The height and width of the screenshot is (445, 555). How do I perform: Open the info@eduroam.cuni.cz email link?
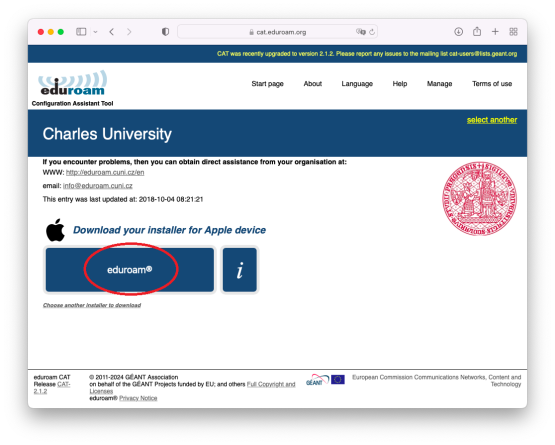point(98,186)
